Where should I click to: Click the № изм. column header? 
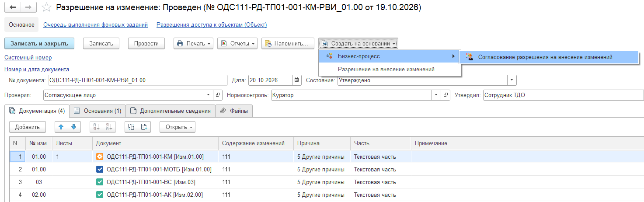coord(38,143)
